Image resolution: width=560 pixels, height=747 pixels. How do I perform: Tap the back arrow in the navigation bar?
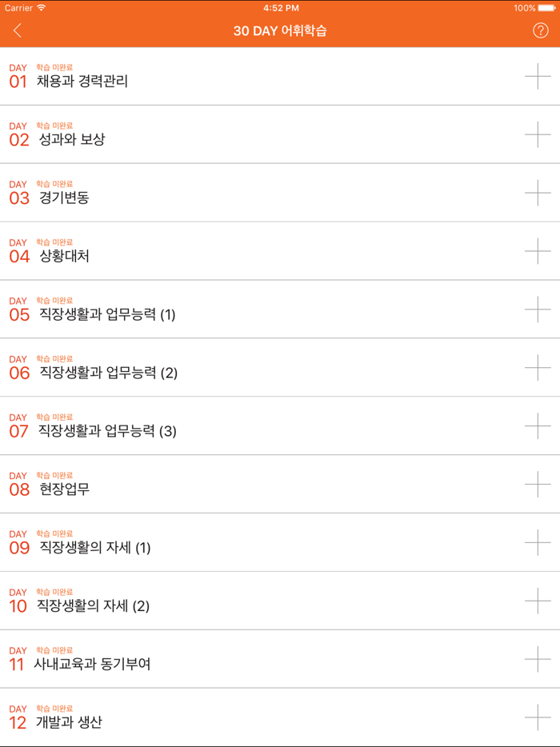(18, 30)
